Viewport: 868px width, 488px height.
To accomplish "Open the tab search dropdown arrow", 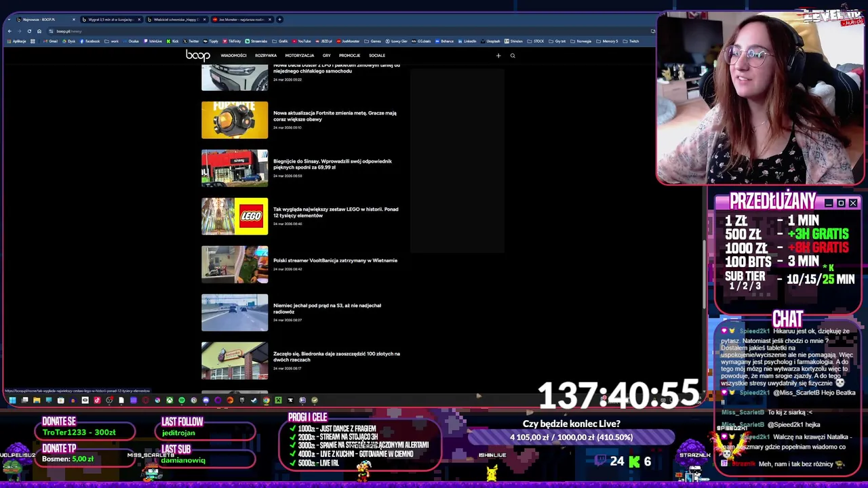I will click(9, 19).
